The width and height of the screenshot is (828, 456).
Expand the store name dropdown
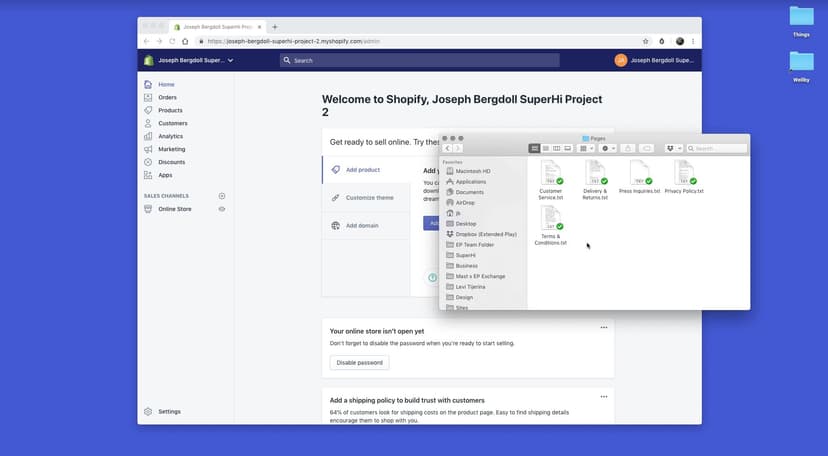(x=230, y=60)
